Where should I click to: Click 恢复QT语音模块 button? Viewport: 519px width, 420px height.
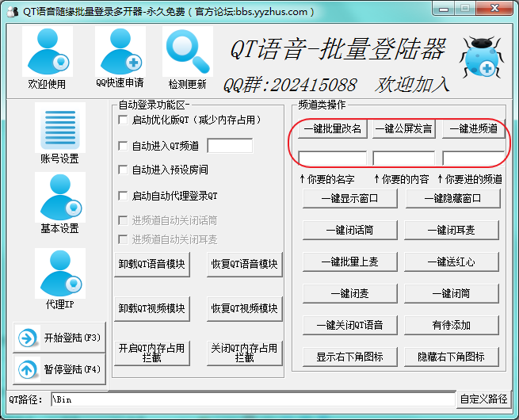(244, 265)
